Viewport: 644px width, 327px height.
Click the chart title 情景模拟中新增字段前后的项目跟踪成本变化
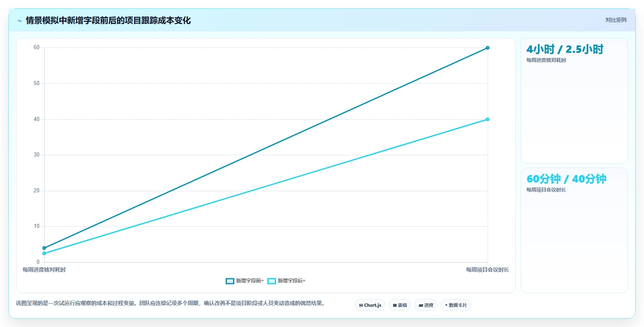(108, 21)
